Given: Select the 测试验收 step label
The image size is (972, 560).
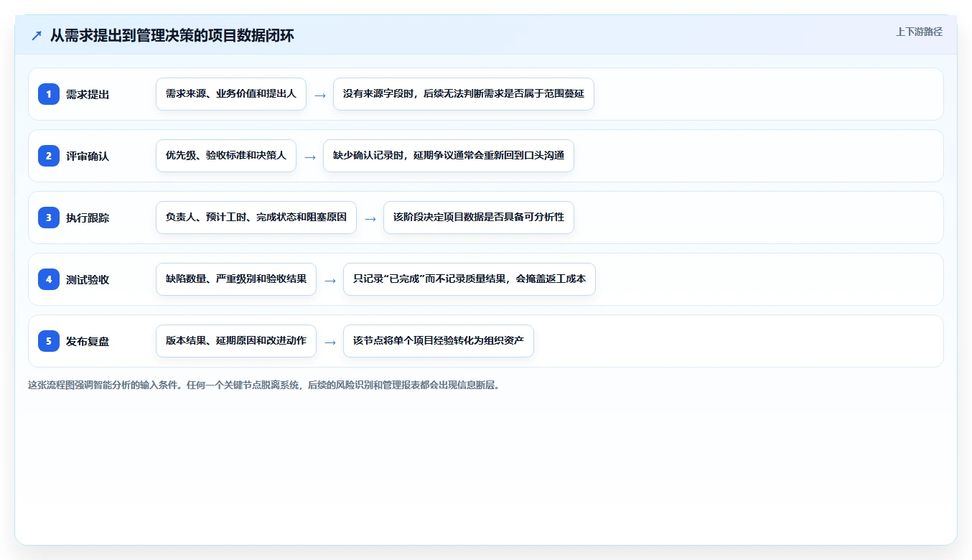Looking at the screenshot, I should pyautogui.click(x=88, y=279).
